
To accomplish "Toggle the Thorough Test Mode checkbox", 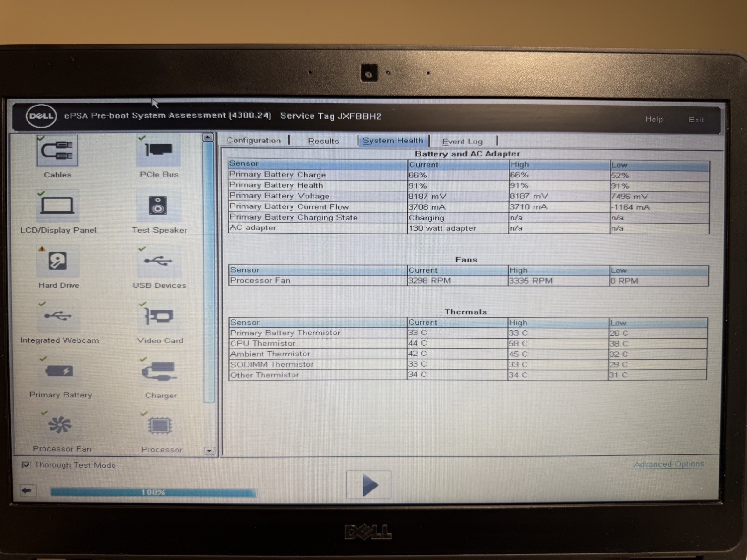I will 26,465.
